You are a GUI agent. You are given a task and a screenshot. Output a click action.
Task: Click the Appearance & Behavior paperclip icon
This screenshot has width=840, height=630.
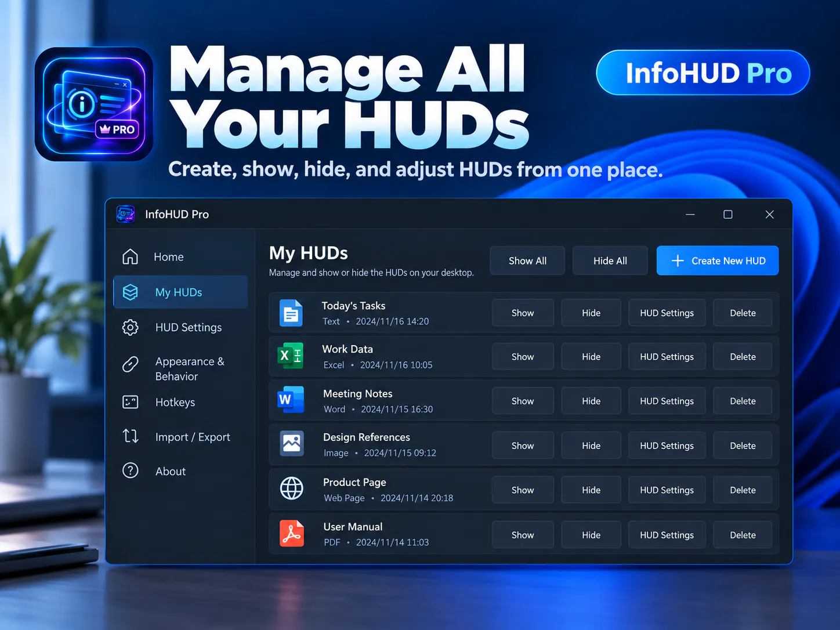pos(131,364)
